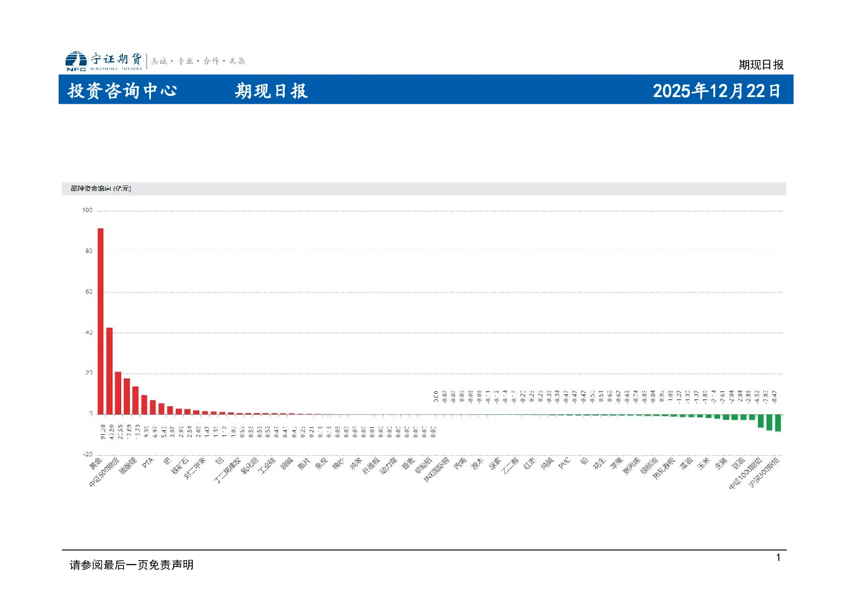Click the 铁矿石 axis label
This screenshot has height=614, width=868.
(180, 466)
